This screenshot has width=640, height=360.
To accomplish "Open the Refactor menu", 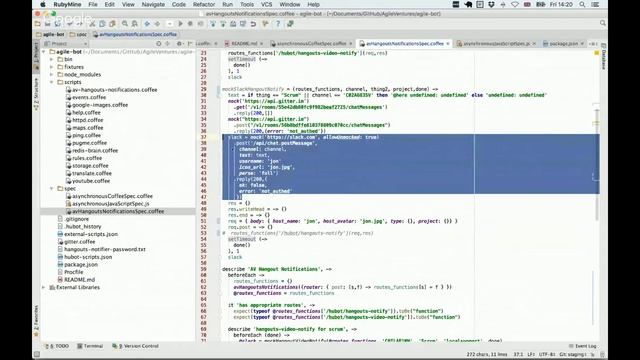I will (204, 4).
